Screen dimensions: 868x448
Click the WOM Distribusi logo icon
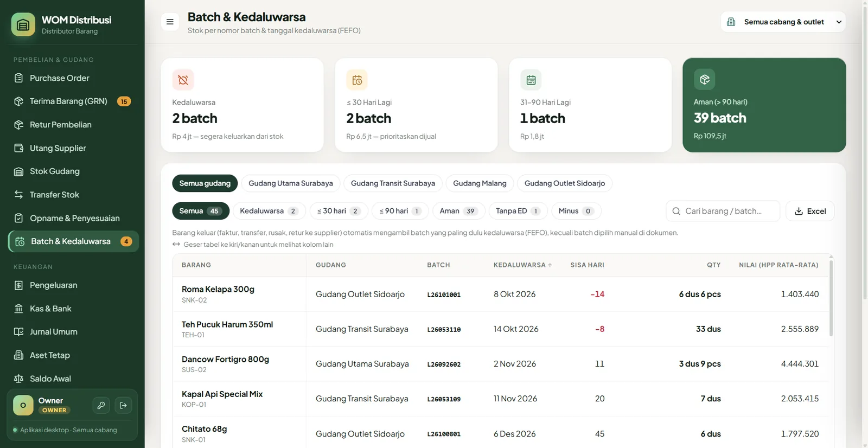pyautogui.click(x=23, y=24)
